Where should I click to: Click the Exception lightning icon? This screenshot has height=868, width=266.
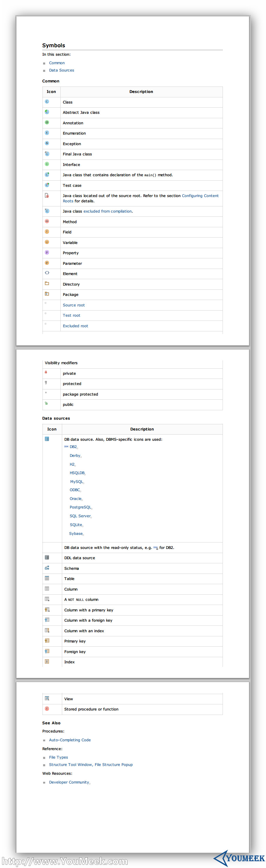point(47,143)
